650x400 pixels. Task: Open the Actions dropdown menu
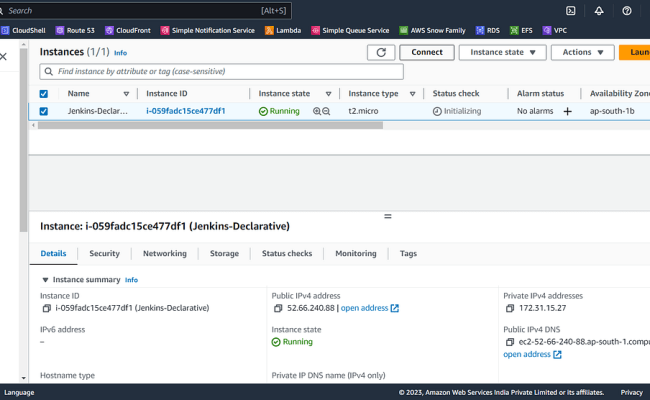pyautogui.click(x=582, y=52)
